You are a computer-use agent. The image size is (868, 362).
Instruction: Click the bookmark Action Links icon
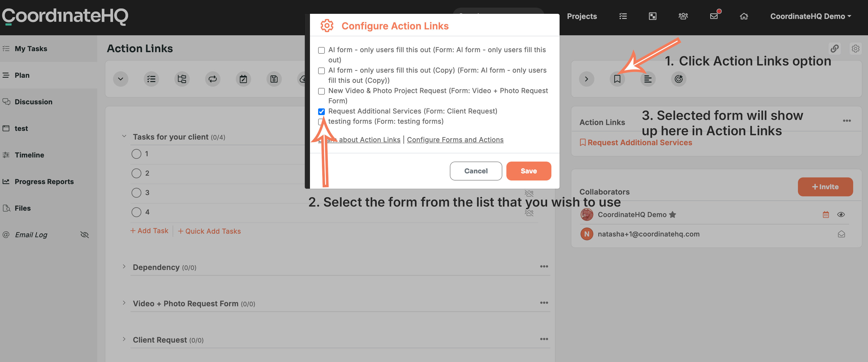coord(617,79)
